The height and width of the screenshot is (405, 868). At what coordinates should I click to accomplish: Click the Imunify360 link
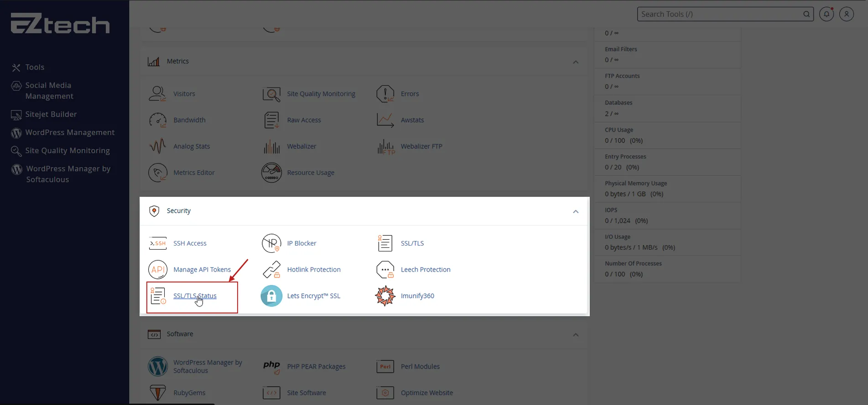[417, 296]
